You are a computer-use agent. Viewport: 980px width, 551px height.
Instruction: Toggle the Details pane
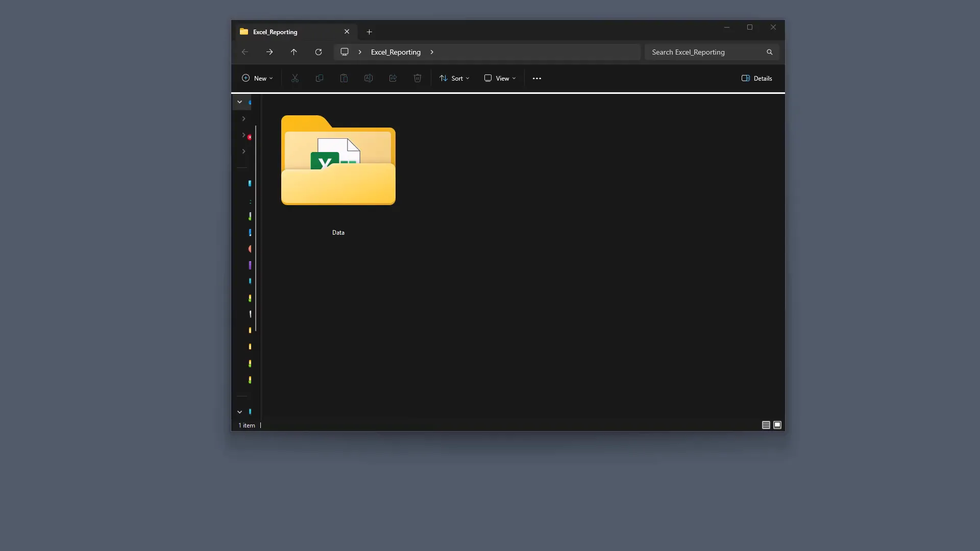click(757, 78)
